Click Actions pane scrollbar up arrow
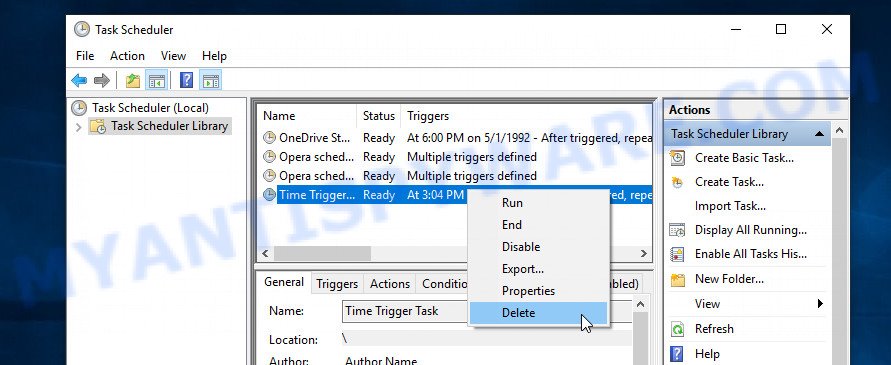Screen dimensions: 891x365 (x=839, y=131)
